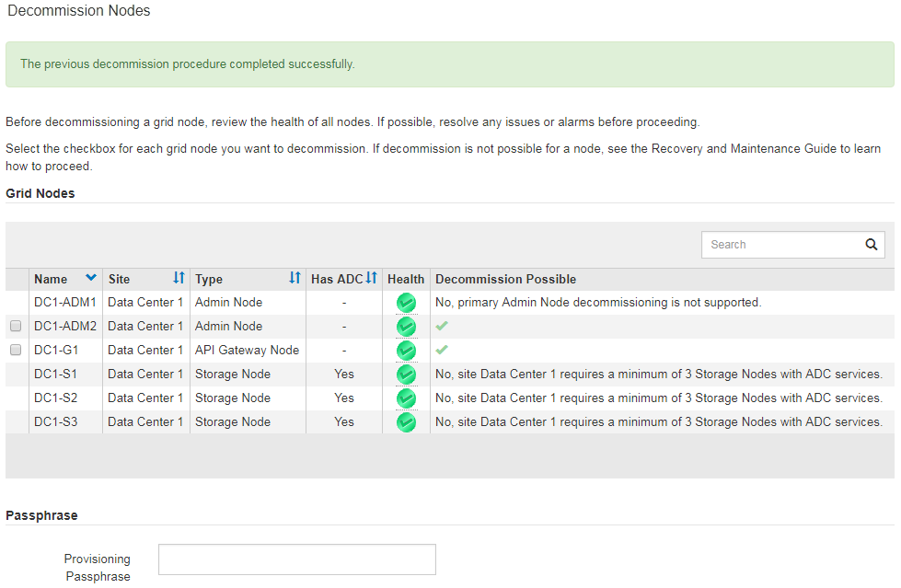Click the Health column header
Screen dimensions: 901x588
[406, 279]
